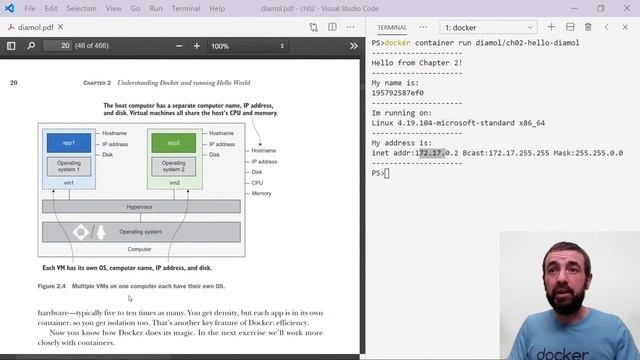Close the terminal panel
This screenshot has height=360, width=640.
[625, 27]
